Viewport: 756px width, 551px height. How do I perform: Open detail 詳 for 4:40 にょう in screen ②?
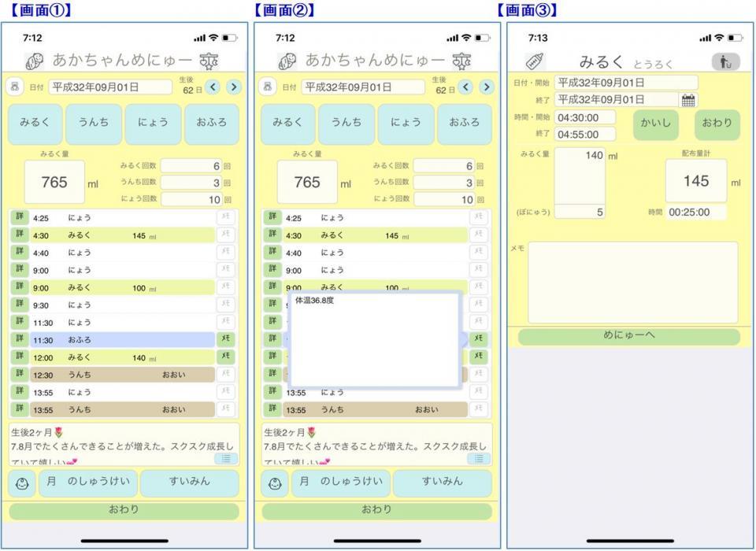(x=272, y=252)
